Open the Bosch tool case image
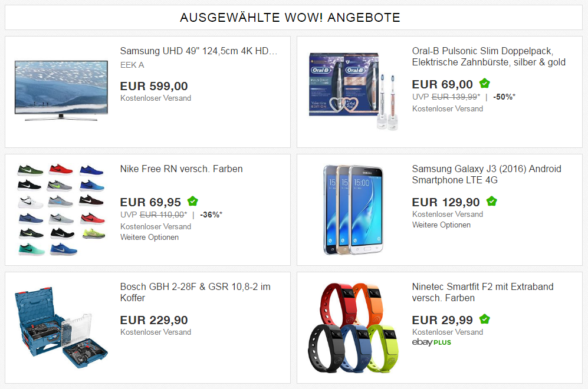588x389 pixels. pyautogui.click(x=61, y=328)
